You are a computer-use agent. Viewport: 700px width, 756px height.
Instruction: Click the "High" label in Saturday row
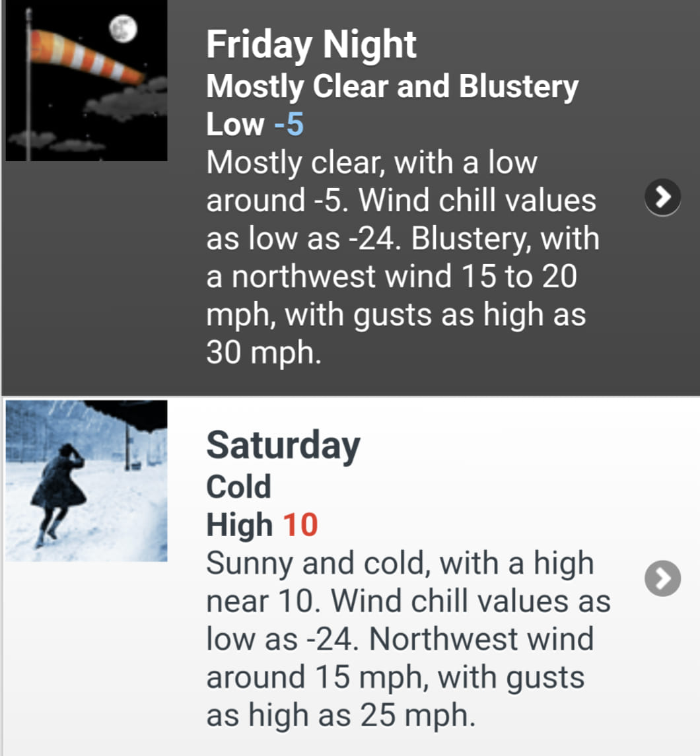coord(240,524)
